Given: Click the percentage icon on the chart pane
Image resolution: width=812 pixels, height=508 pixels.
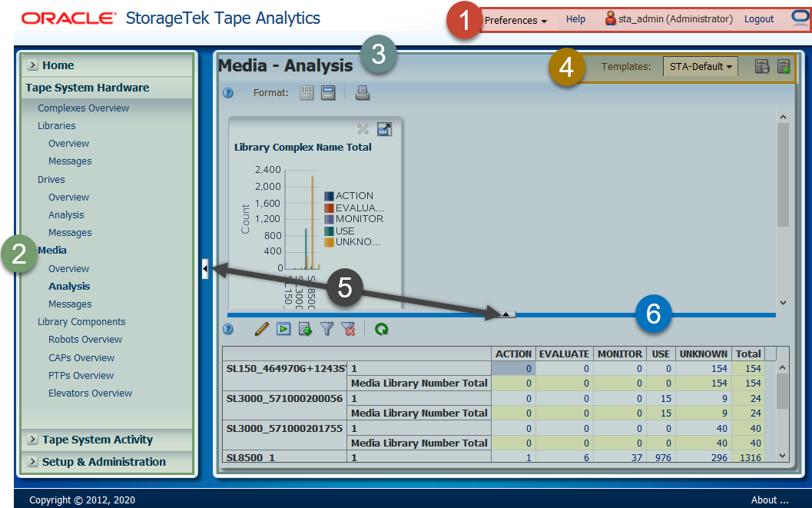Looking at the screenshot, I should pos(363,129).
